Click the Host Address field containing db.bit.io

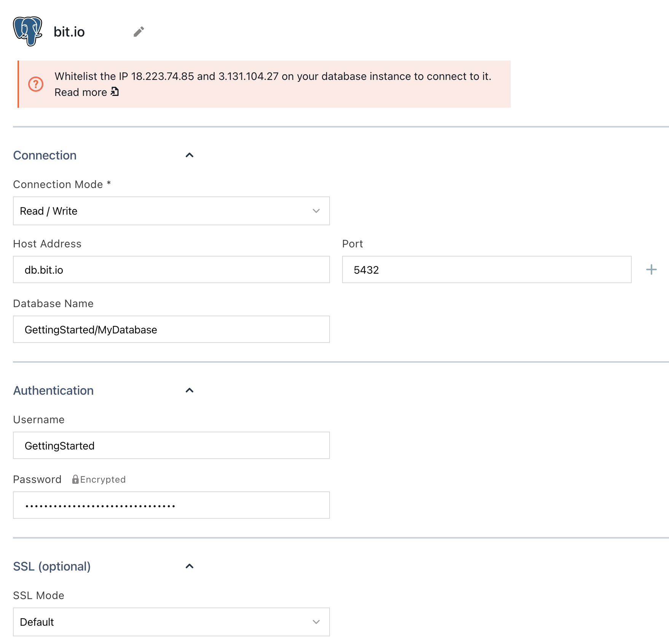(x=171, y=269)
